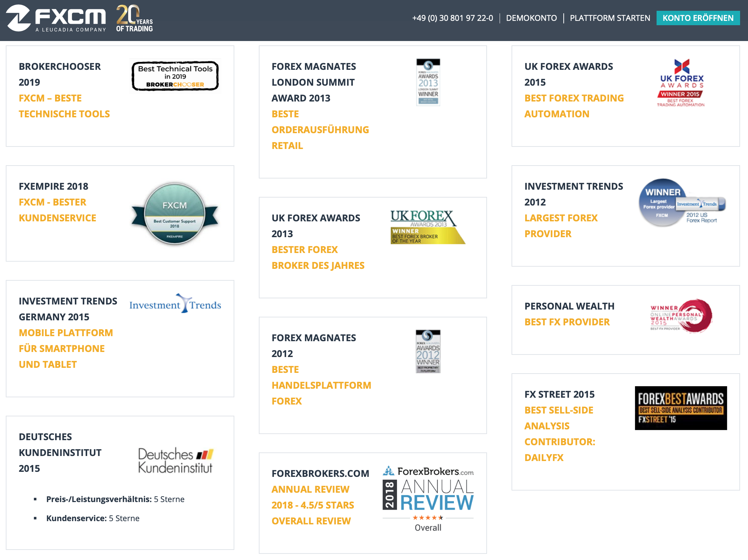
Task: Click the ForexBrokers.com 2018 Annual Review logo
Action: (428, 499)
